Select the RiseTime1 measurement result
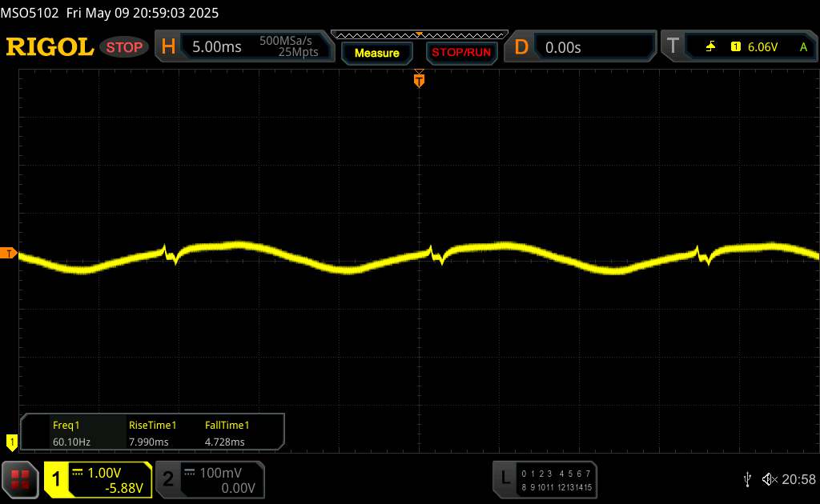 (152, 433)
